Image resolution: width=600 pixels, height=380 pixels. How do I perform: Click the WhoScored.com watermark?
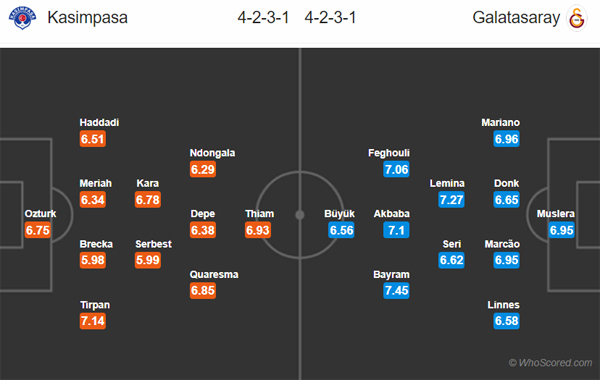tap(550, 362)
